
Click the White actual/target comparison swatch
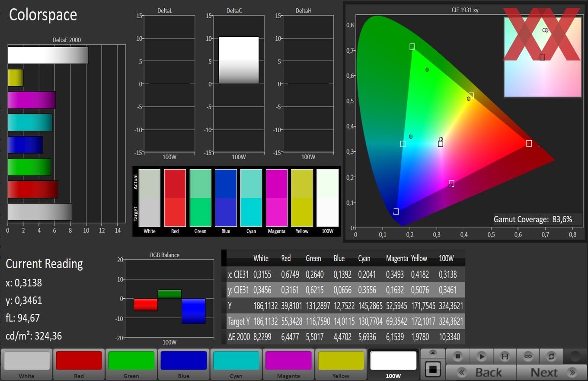tap(150, 198)
